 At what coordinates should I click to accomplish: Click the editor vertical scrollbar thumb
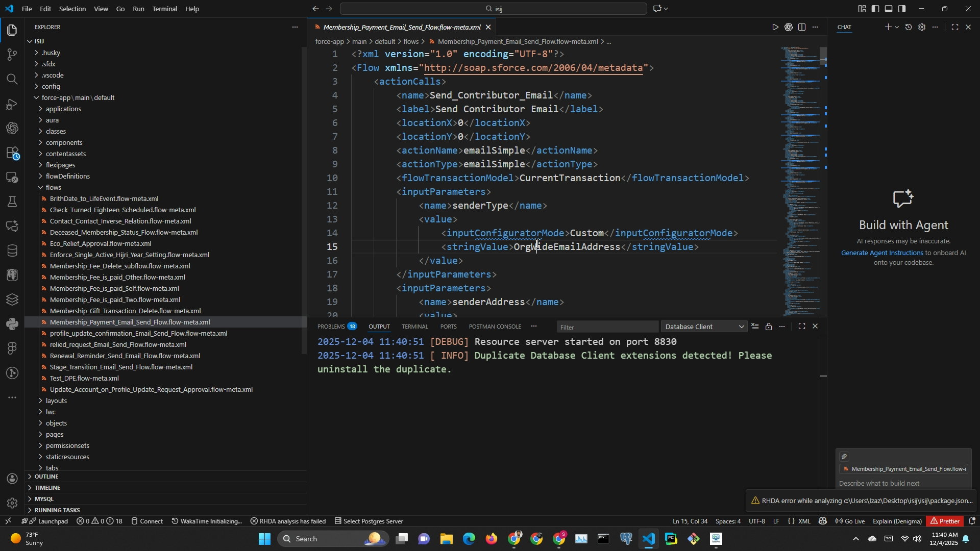(823, 54)
